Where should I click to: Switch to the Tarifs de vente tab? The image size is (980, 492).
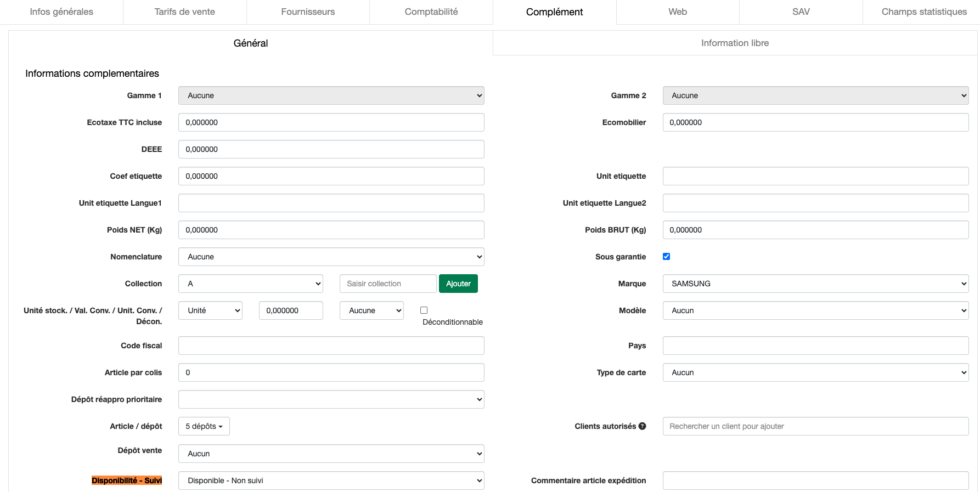(184, 12)
